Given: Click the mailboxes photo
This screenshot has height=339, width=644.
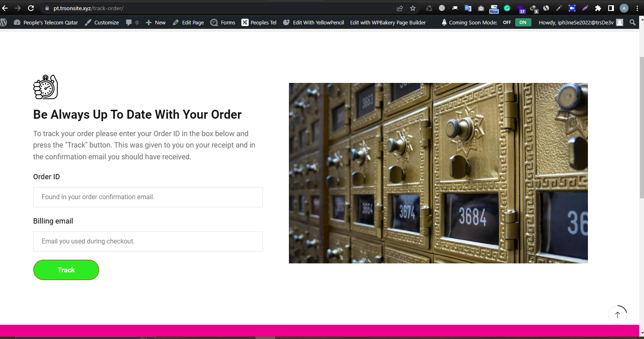Looking at the screenshot, I should tap(438, 173).
